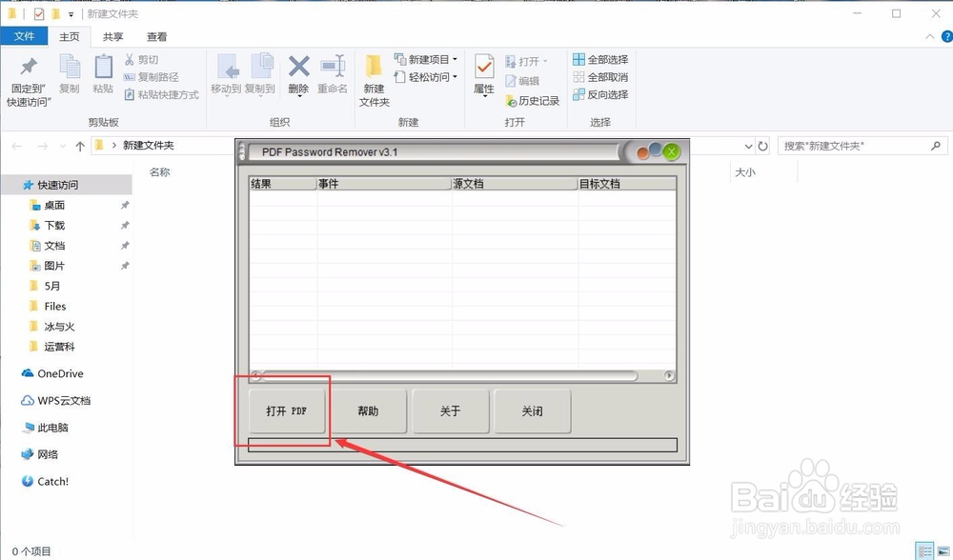Image resolution: width=953 pixels, height=560 pixels.
Task: Click the blue Help question mark icon
Action: 947,37
